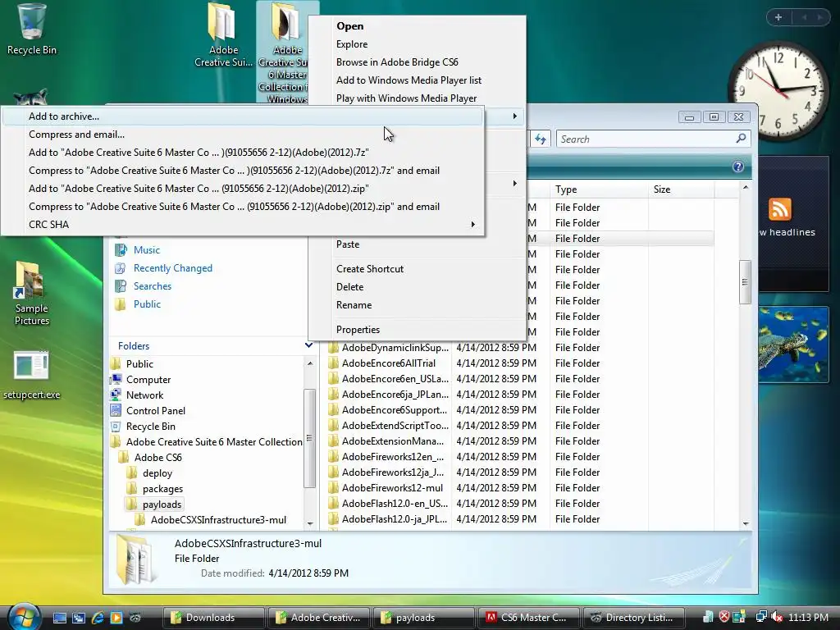The width and height of the screenshot is (840, 630).
Task: Click the folder tree scroll up arrow
Action: [309, 363]
